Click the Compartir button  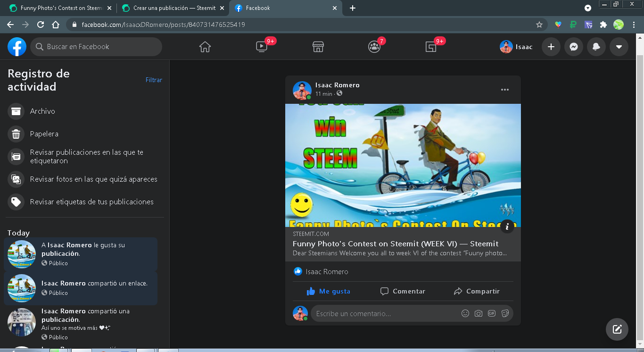point(477,292)
